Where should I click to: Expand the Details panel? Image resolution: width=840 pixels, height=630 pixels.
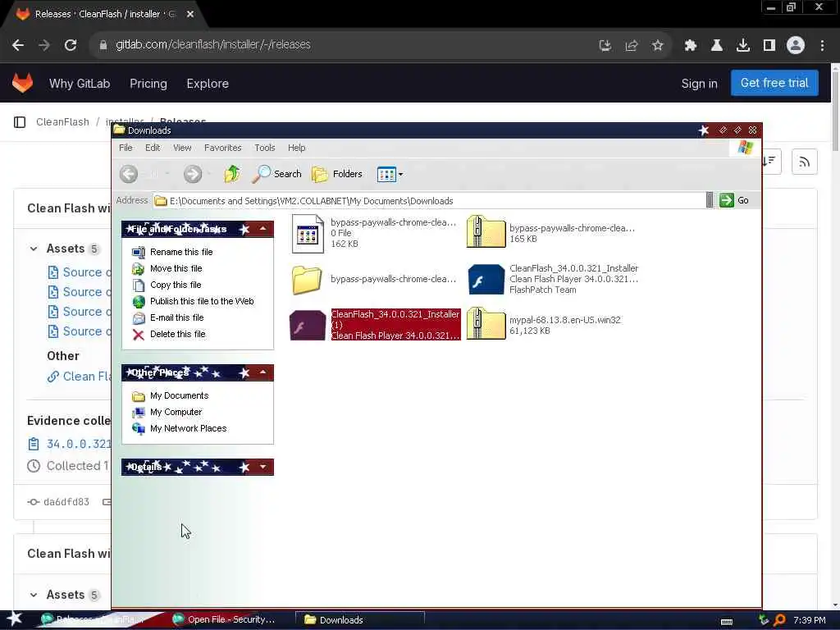point(263,467)
